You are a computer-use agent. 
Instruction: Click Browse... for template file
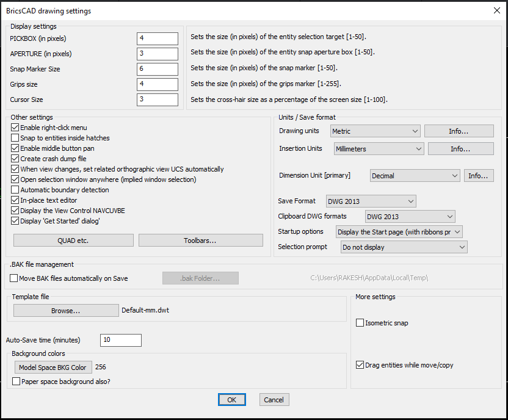point(66,310)
